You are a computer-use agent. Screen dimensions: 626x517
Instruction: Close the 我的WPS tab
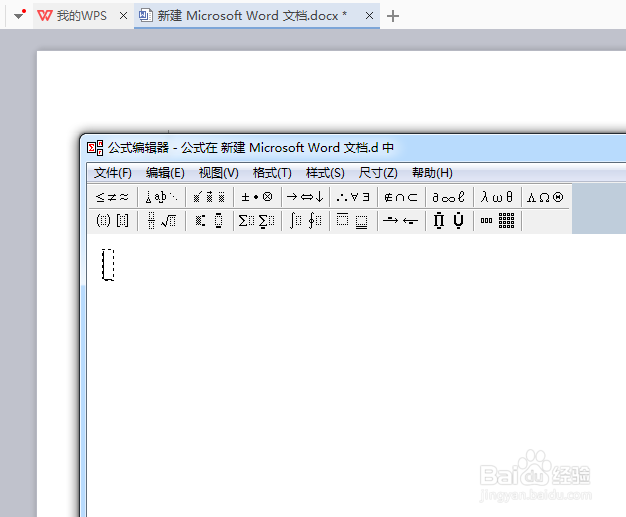pos(123,16)
